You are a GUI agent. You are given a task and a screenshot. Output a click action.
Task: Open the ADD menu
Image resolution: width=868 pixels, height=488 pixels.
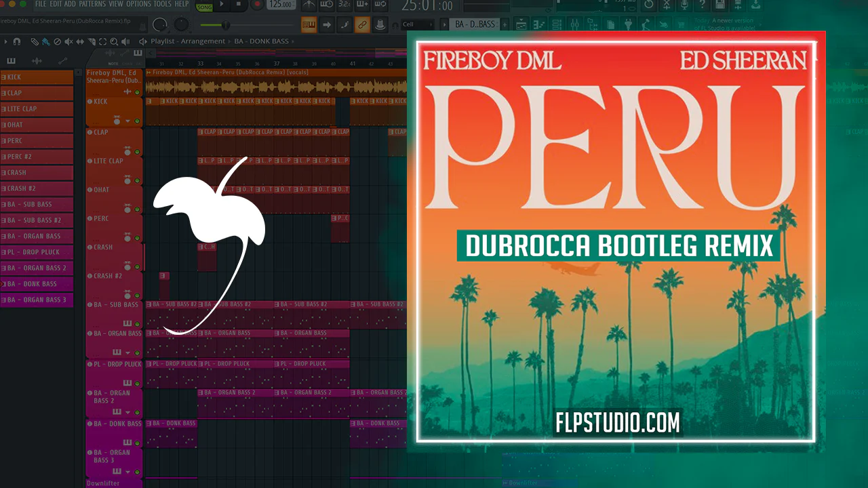point(70,4)
